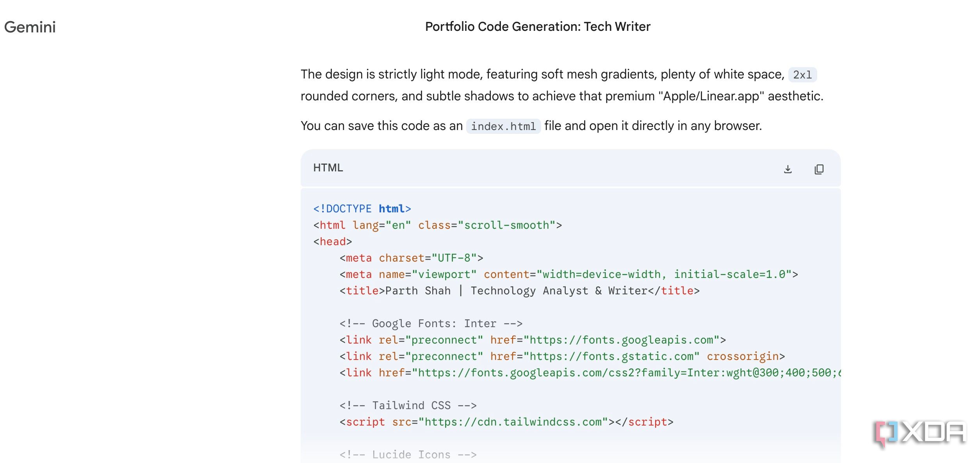This screenshot has height=463, width=980.
Task: Open the Portfolio Code Generation: Tech Writer title
Action: point(538,27)
